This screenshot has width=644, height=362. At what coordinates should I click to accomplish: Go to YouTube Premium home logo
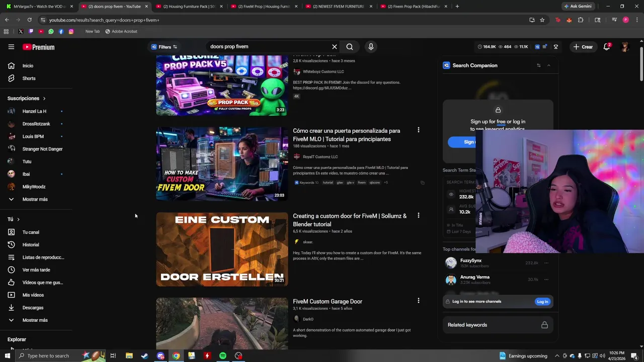click(38, 47)
